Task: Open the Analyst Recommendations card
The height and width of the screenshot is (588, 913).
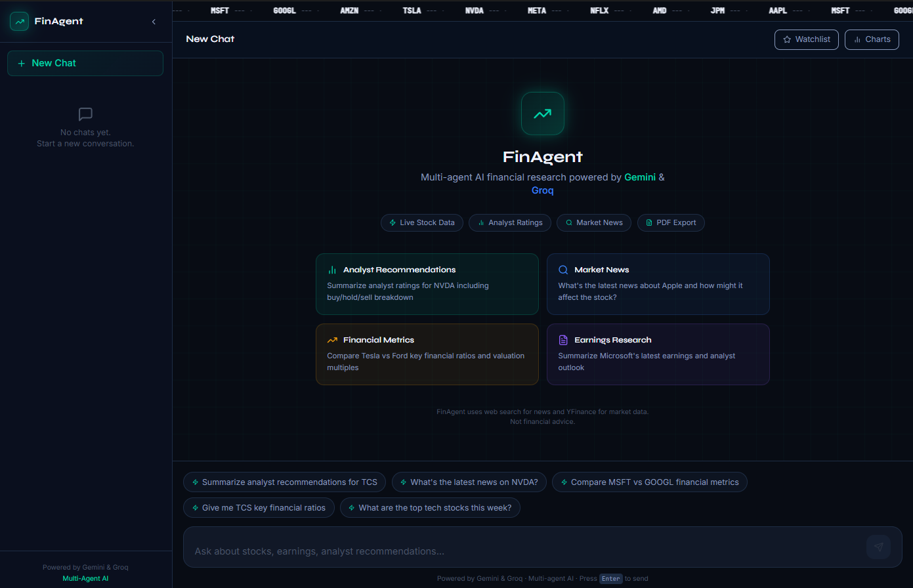Action: coord(427,284)
